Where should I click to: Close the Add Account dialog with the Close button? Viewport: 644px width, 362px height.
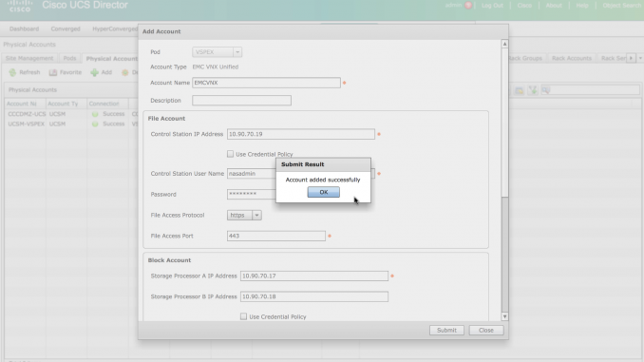tap(486, 330)
